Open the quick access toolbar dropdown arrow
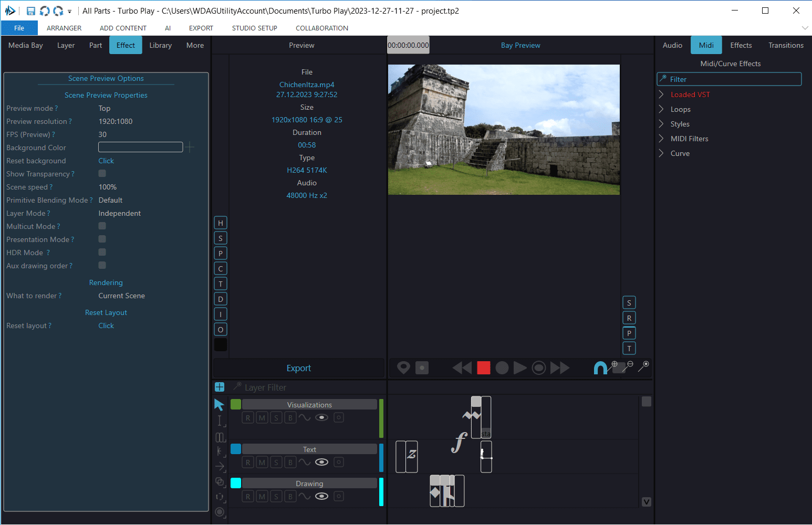Viewport: 812px width, 525px height. point(69,11)
